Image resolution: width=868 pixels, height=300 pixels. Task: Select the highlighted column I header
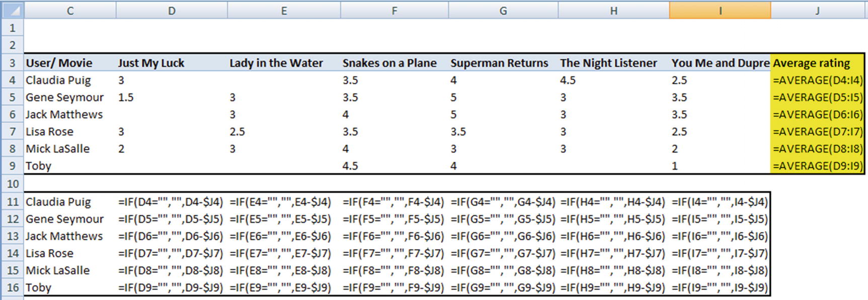click(x=720, y=11)
